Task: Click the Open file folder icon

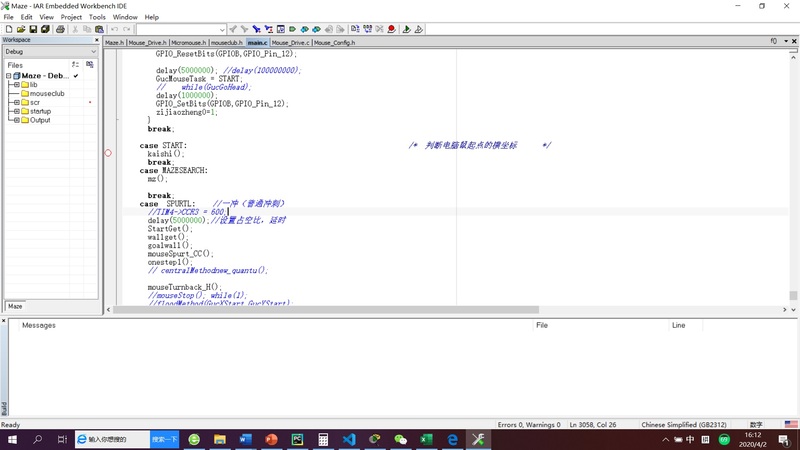Action: click(x=21, y=29)
